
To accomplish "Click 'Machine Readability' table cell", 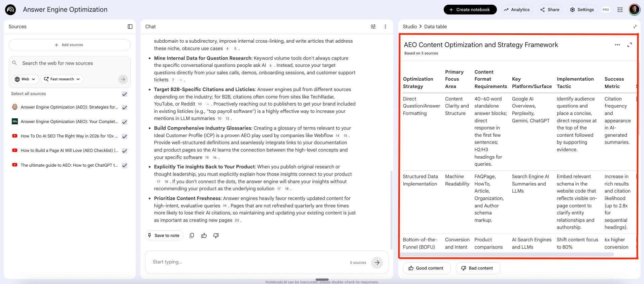I will pyautogui.click(x=457, y=180).
